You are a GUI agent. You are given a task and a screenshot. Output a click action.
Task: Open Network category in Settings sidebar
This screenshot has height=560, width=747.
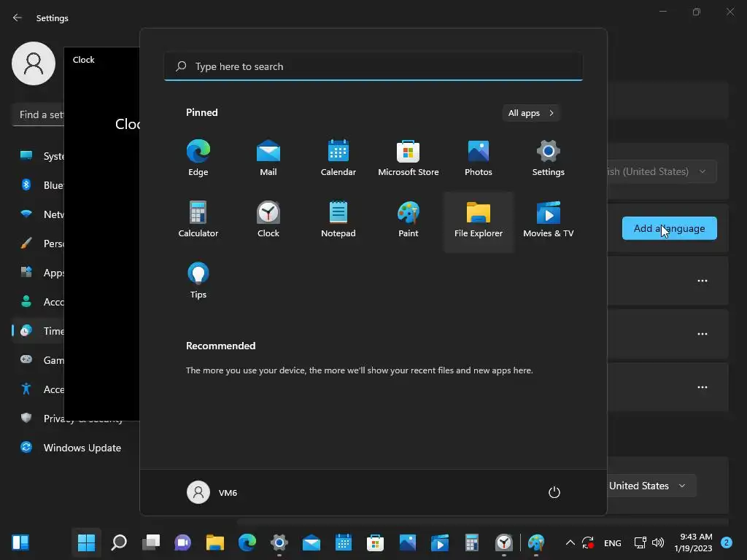(38, 214)
